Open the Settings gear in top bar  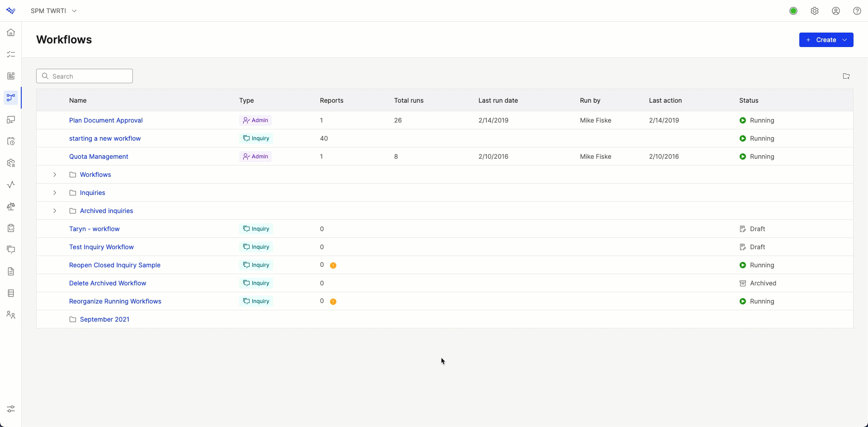pos(815,11)
